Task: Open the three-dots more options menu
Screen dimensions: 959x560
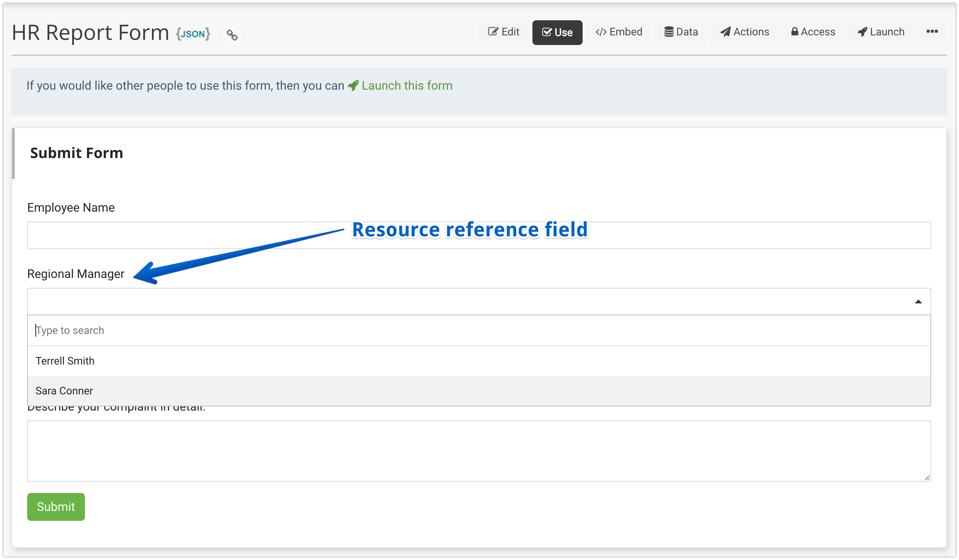Action: (932, 32)
